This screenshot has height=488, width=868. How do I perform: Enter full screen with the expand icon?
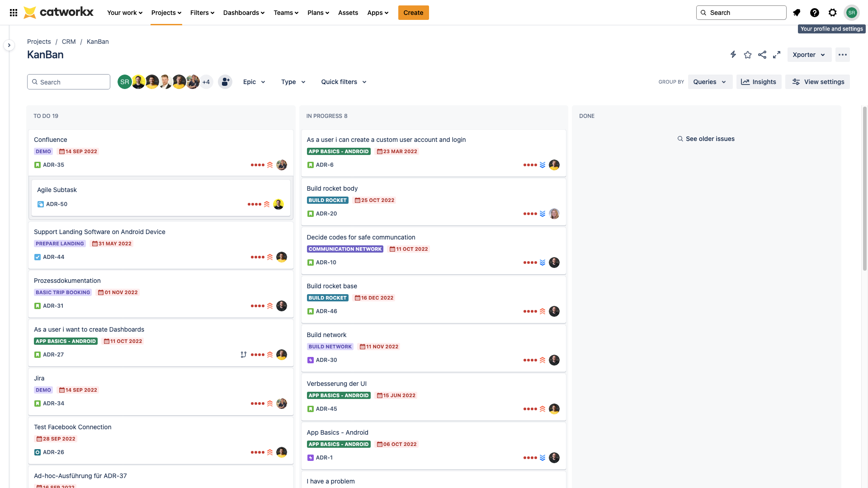[x=777, y=55]
